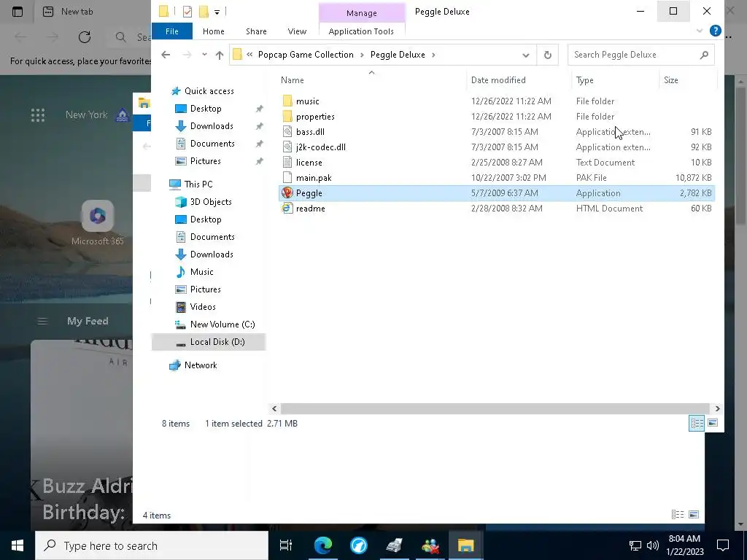Select the main.pak file icon
The width and height of the screenshot is (747, 560).
[x=287, y=177]
